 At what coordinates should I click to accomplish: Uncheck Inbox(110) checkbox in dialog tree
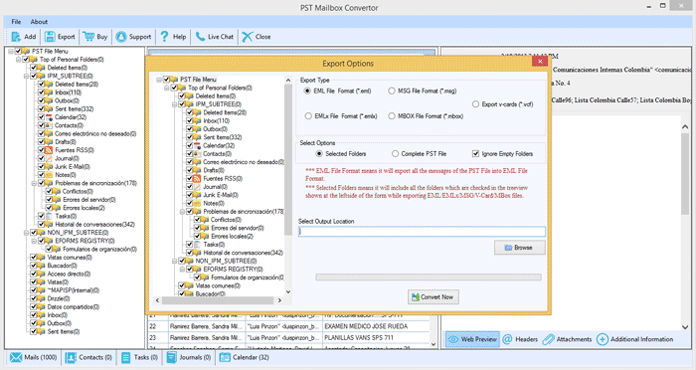coord(190,121)
